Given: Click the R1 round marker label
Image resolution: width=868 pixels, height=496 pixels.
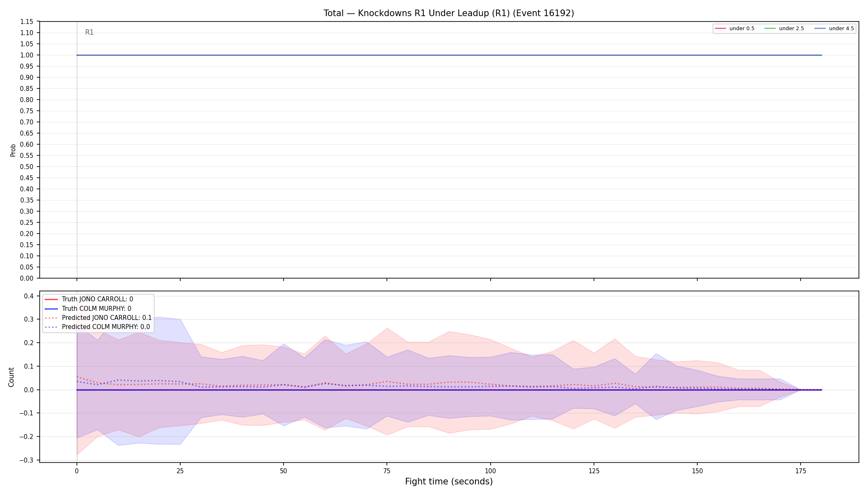Looking at the screenshot, I should [x=89, y=32].
